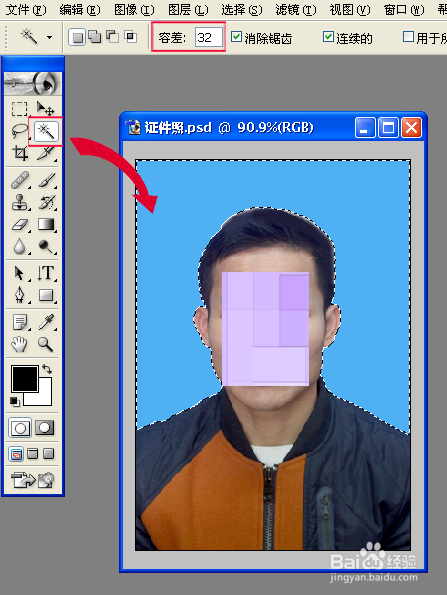
Task: Select the Magic Wand tool in toolbox
Action: pos(46,131)
